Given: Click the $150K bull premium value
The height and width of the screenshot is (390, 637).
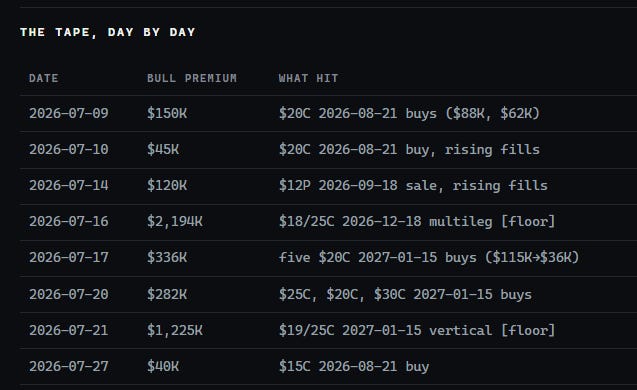Looking at the screenshot, I should pos(167,113).
